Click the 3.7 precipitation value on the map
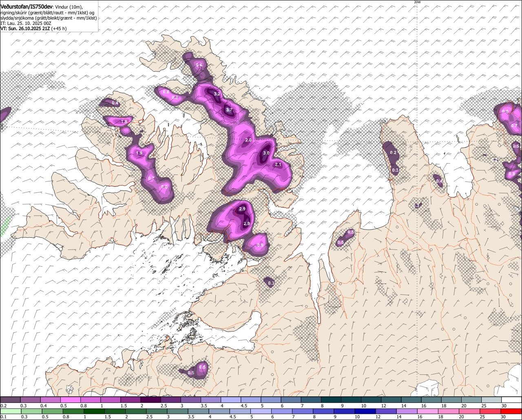The width and height of the screenshot is (522, 420). (x=229, y=110)
